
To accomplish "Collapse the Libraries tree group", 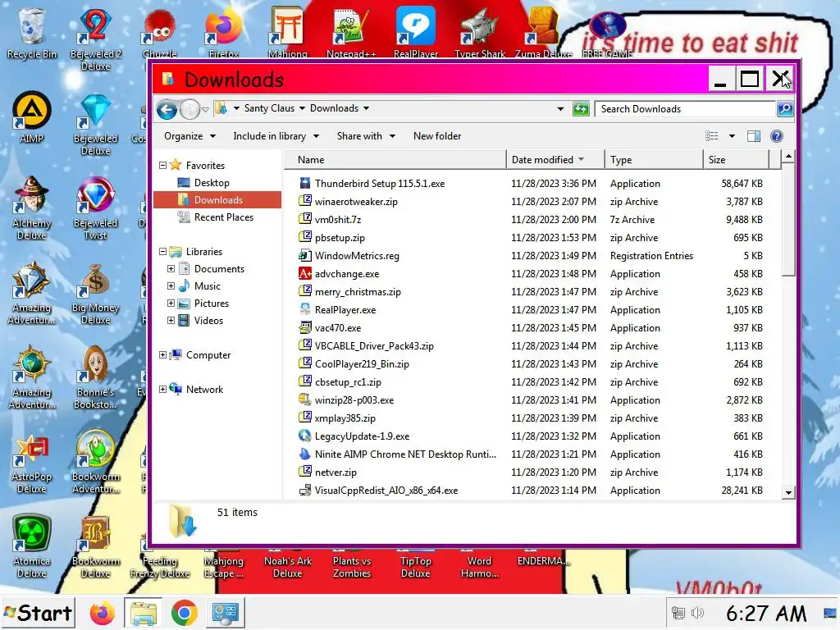I will point(162,251).
